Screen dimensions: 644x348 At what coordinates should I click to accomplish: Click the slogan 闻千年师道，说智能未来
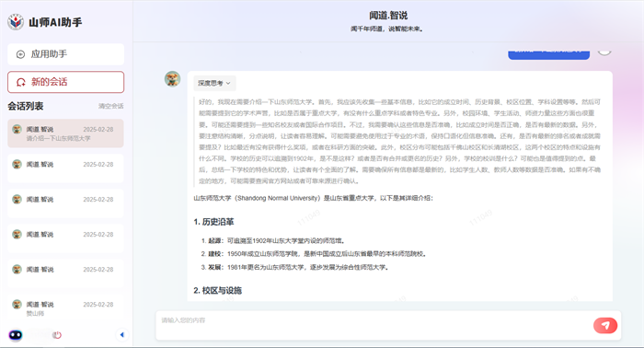tap(387, 29)
